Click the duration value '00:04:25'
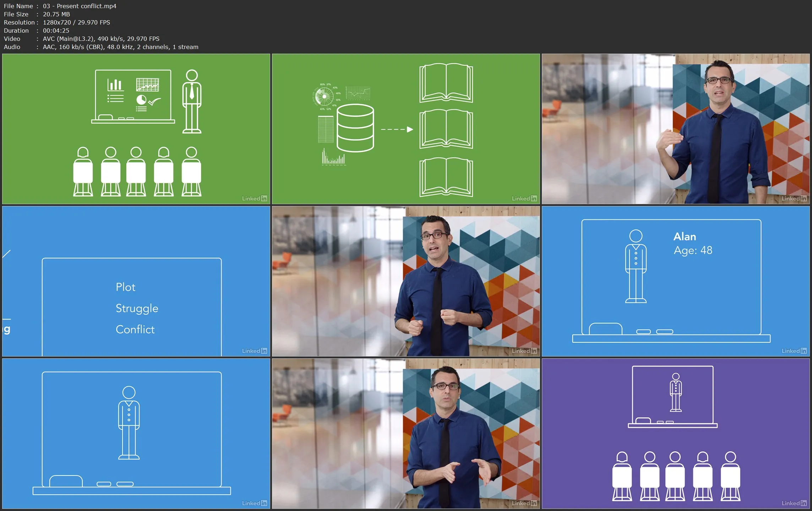812x511 pixels. pyautogui.click(x=56, y=31)
